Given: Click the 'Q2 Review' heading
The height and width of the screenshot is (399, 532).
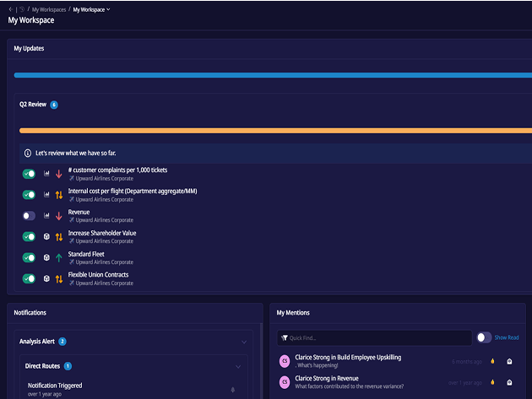Looking at the screenshot, I should click(33, 105).
